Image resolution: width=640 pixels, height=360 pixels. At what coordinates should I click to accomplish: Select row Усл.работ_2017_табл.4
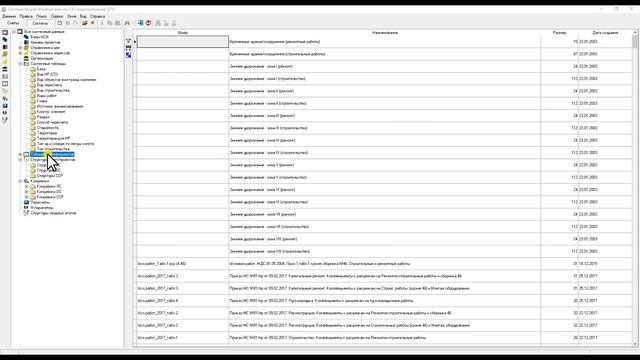pyautogui.click(x=384, y=300)
